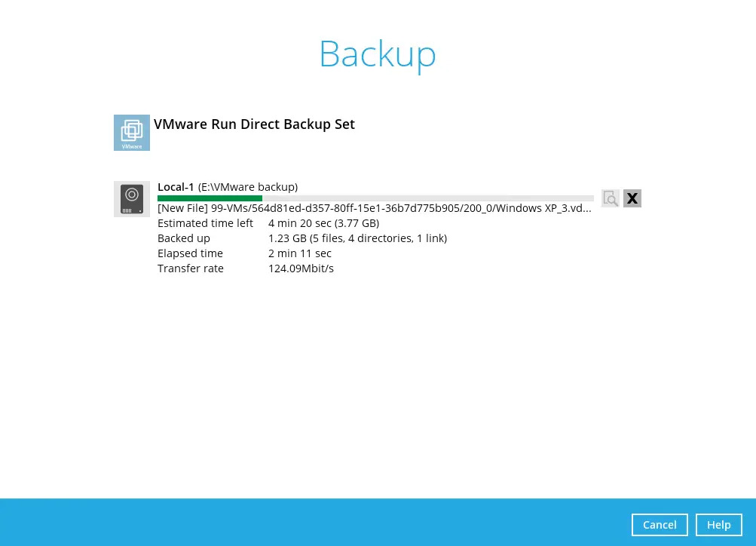Image resolution: width=756 pixels, height=546 pixels.
Task: Click the New File Windows XP_3 path line
Action: coord(374,208)
